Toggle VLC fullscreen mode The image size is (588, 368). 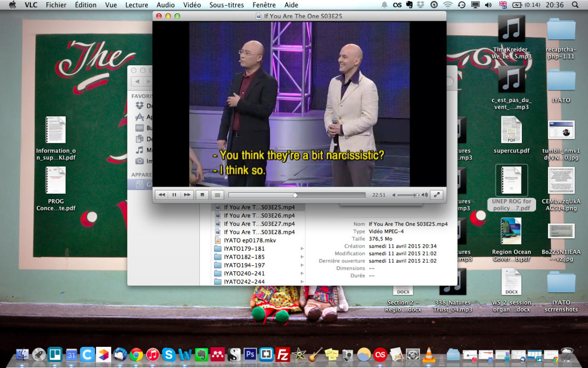point(437,195)
